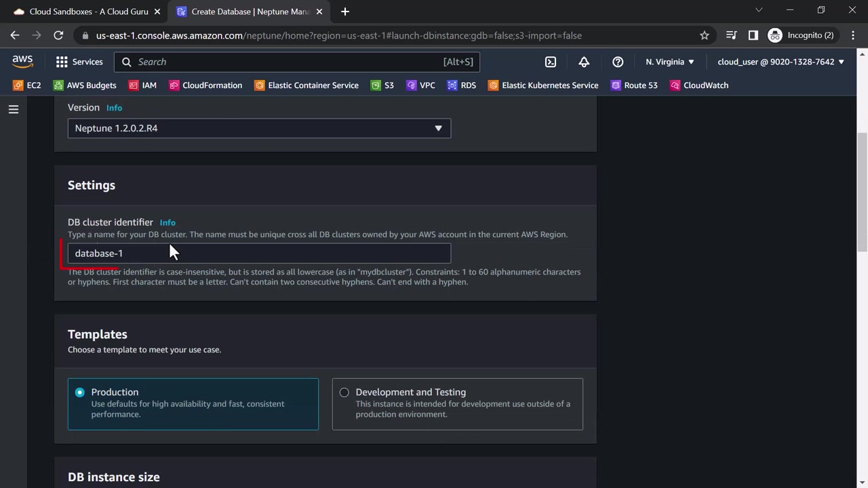868x488 pixels.
Task: Open the CloudFormation shortcut
Action: [205, 85]
